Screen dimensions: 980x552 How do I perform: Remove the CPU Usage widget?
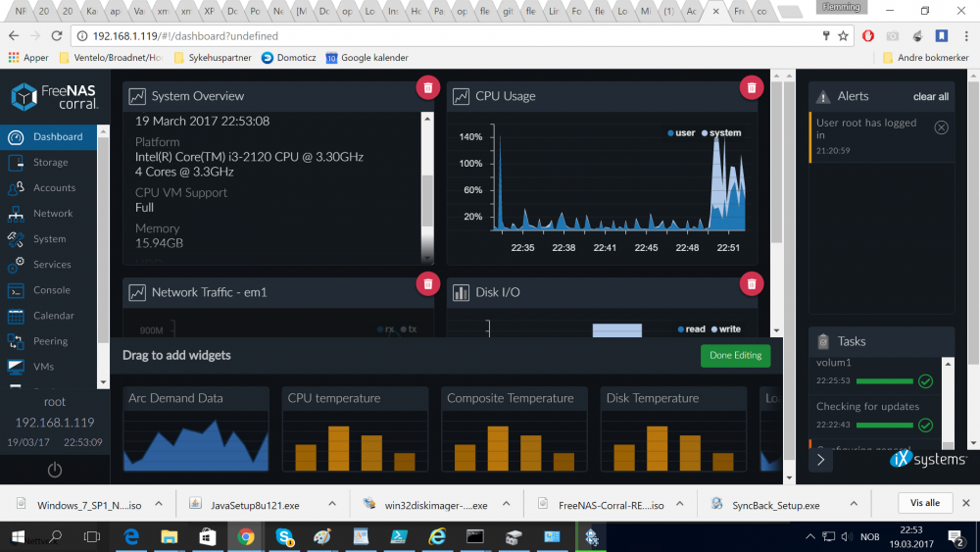[x=751, y=87]
